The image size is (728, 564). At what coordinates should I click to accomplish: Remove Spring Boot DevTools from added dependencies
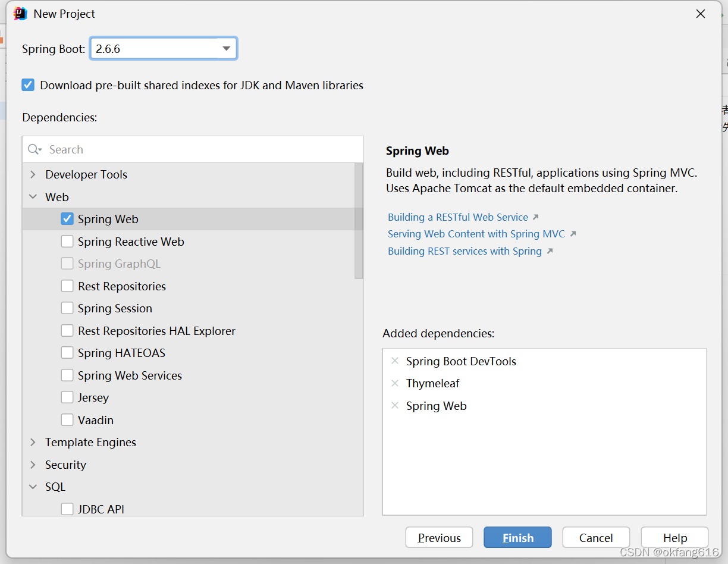(x=395, y=361)
